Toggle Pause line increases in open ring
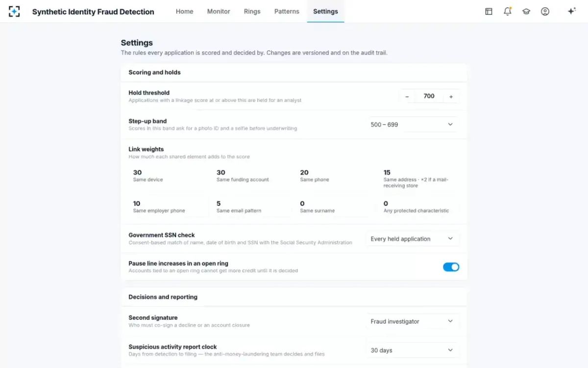Screen dimensions: 588x368 pyautogui.click(x=451, y=267)
